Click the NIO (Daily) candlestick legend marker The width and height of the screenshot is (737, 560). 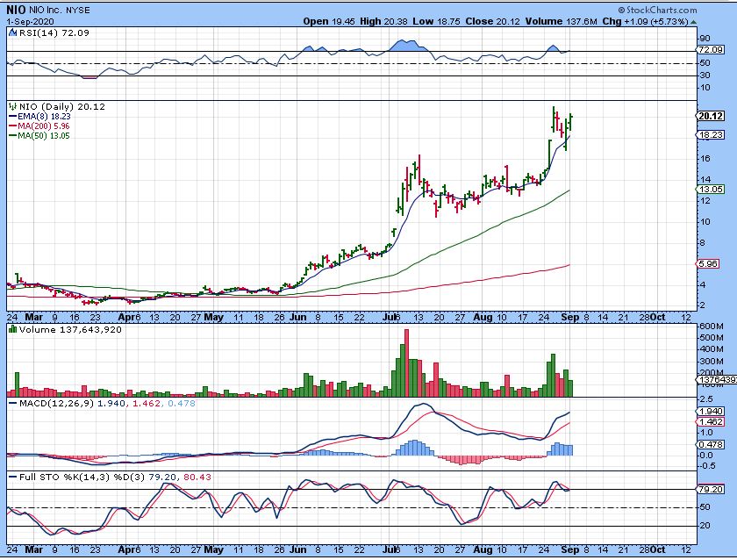pyautogui.click(x=11, y=106)
